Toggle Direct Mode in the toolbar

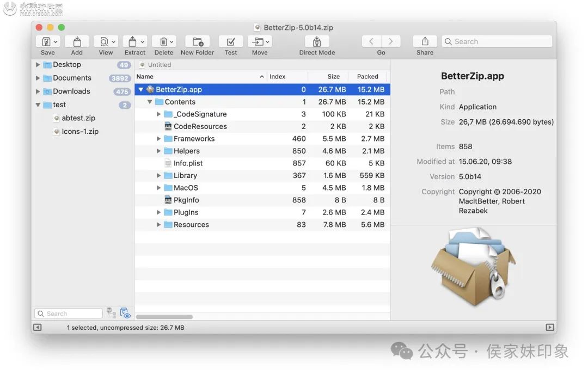317,41
